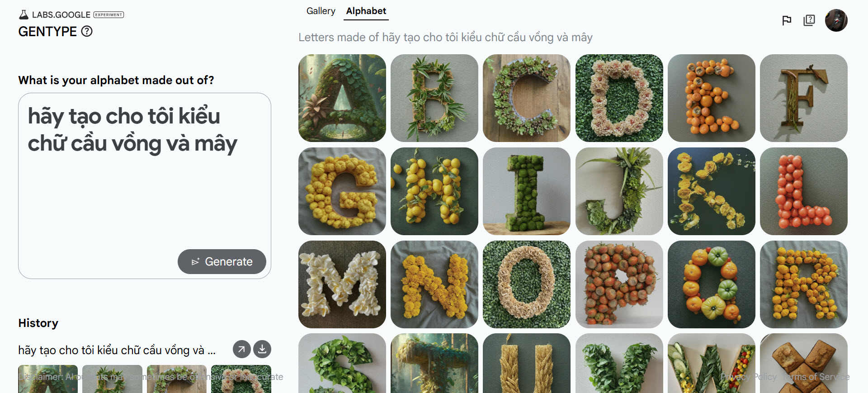Select the history prompt text entry
This screenshot has height=393, width=868.
pos(117,350)
